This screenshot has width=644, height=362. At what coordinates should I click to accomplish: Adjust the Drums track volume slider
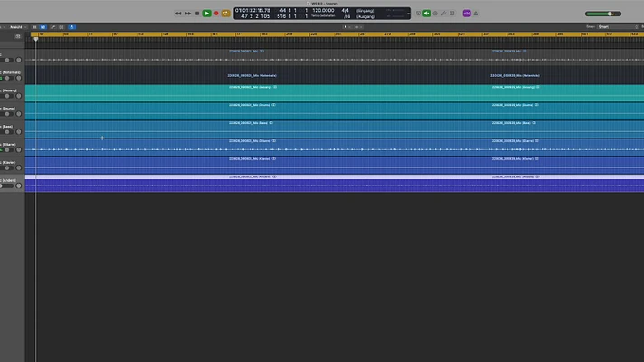[x=5, y=114]
